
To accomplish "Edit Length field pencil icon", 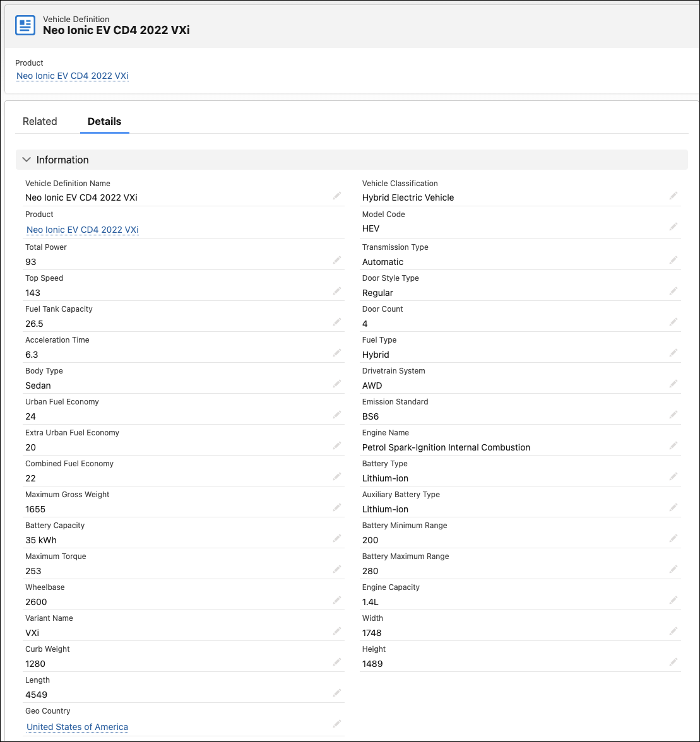I will click(x=337, y=693).
